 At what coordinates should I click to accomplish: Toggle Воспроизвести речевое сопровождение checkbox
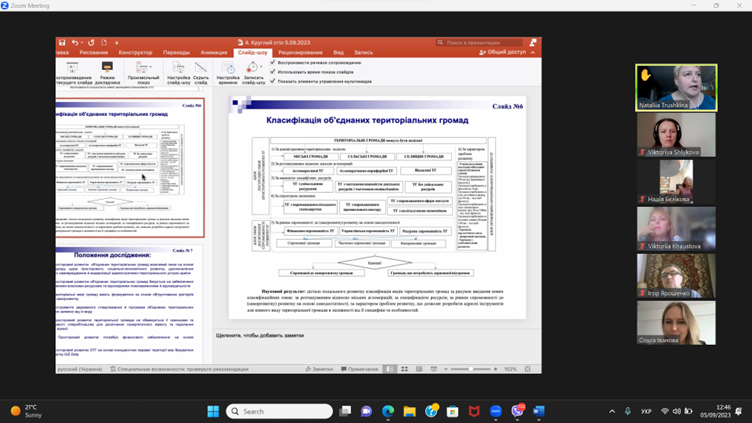(x=273, y=62)
